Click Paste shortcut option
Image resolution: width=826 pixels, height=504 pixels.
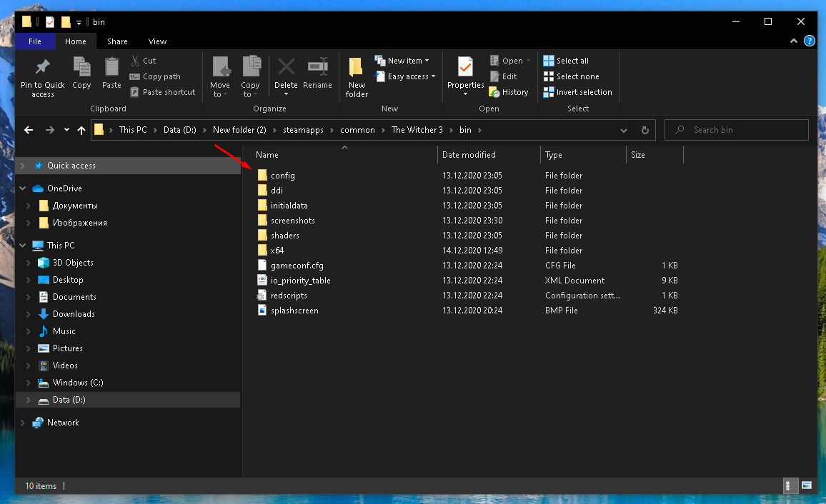click(163, 92)
